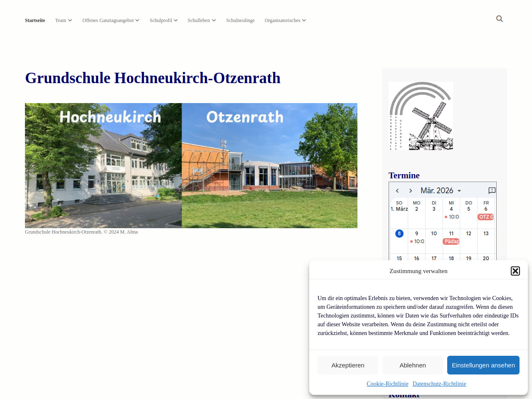Go to Startseite in navigation
532x399 pixels.
pos(35,20)
